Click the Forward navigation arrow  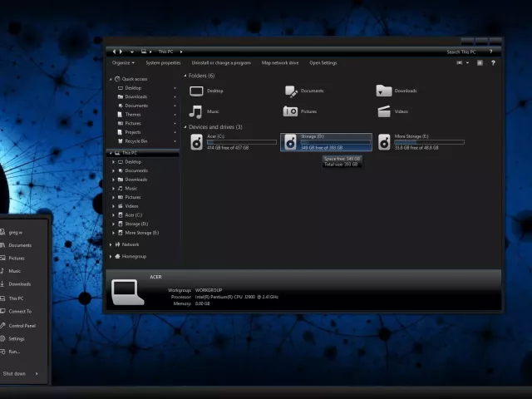(121, 52)
